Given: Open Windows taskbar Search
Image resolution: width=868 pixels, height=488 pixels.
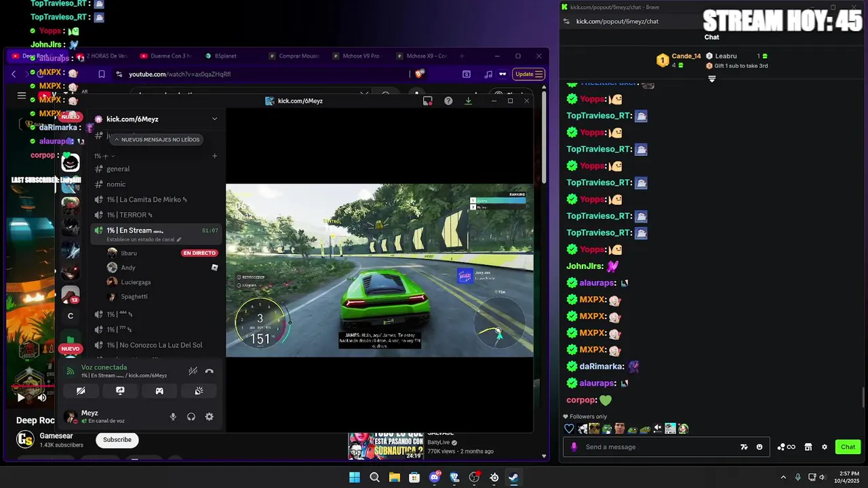Looking at the screenshot, I should [374, 478].
